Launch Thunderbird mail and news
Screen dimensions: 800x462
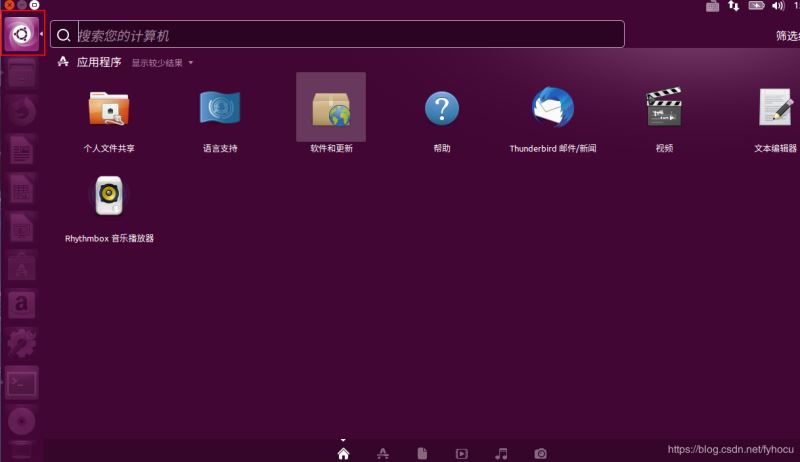pos(553,107)
